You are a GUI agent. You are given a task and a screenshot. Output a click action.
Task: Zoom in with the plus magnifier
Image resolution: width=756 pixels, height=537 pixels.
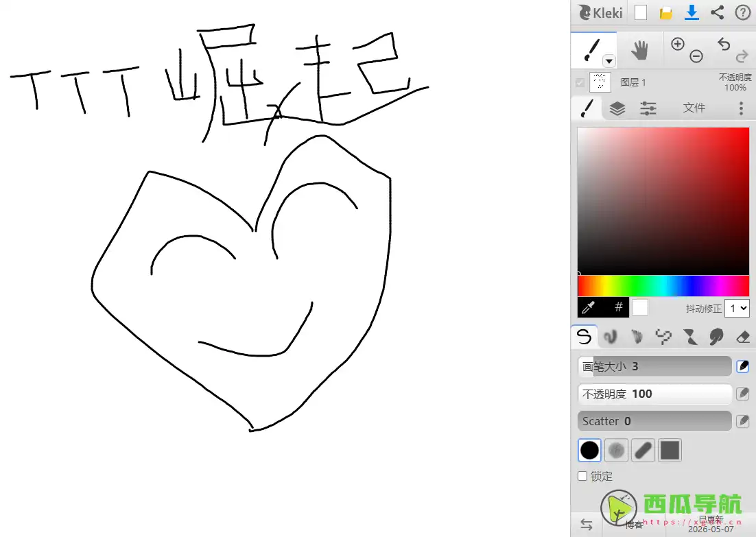(x=677, y=44)
